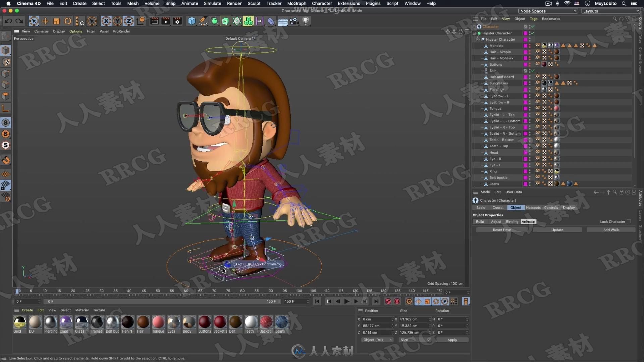
Task: Select the orange Scale tool
Action: [56, 21]
